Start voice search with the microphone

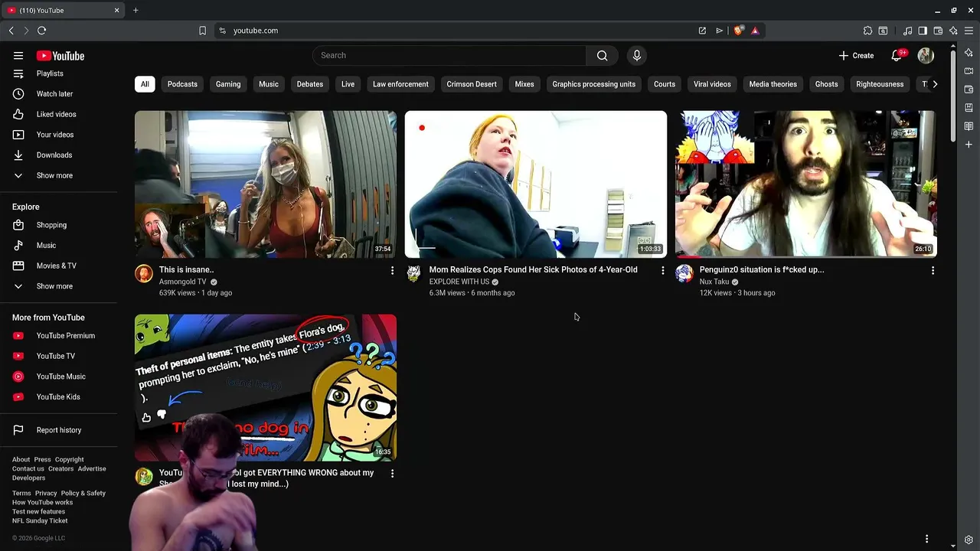click(x=636, y=55)
